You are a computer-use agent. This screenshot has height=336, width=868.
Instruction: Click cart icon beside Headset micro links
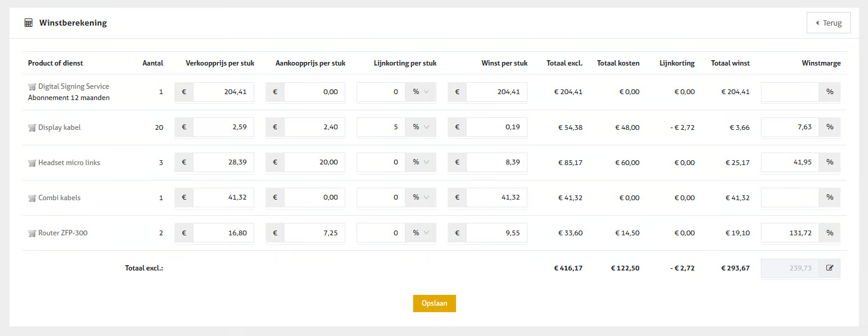click(x=32, y=163)
